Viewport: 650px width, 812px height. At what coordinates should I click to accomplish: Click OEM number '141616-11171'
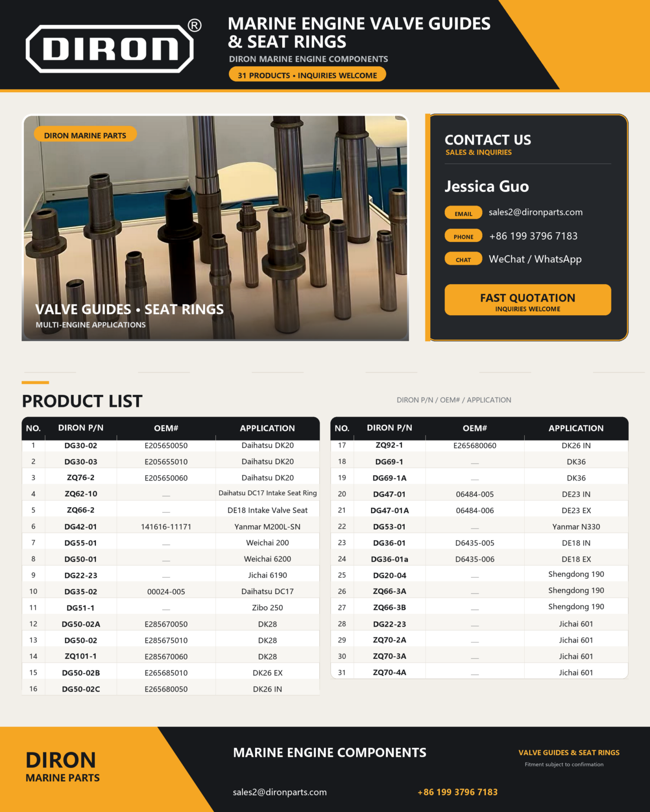coord(166,527)
